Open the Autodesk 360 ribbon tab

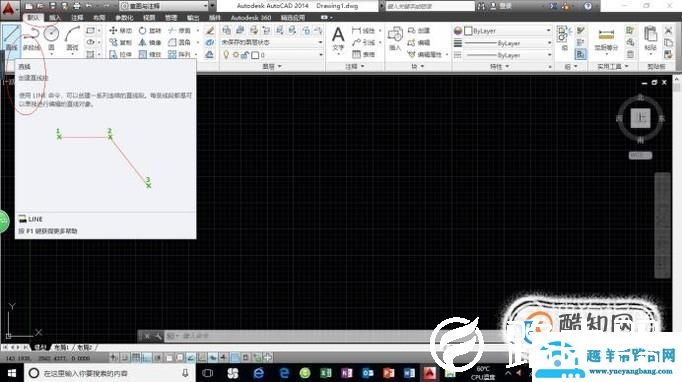[x=251, y=18]
